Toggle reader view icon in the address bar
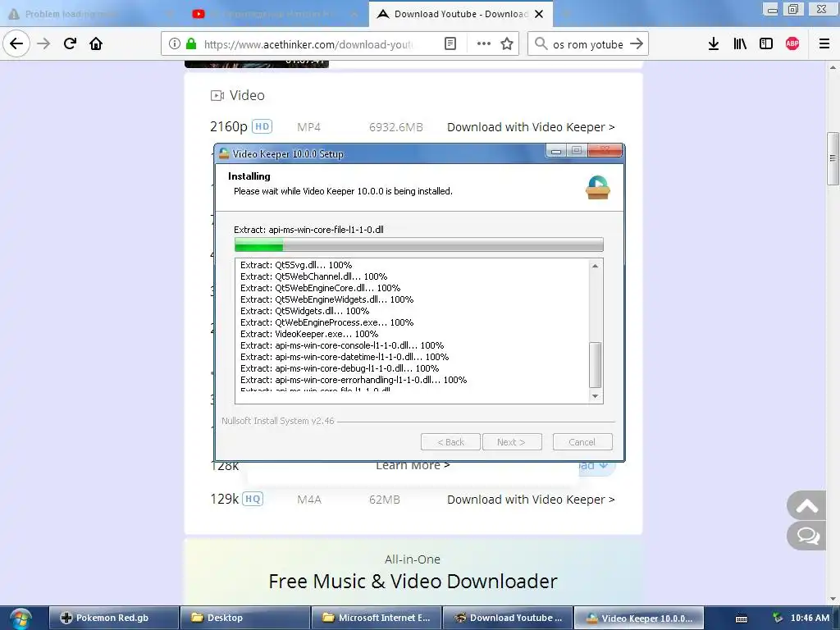This screenshot has height=630, width=840. [x=450, y=44]
